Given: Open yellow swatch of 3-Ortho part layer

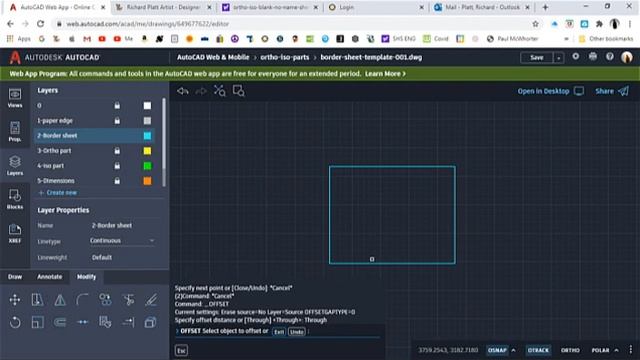Looking at the screenshot, I should point(147,151).
